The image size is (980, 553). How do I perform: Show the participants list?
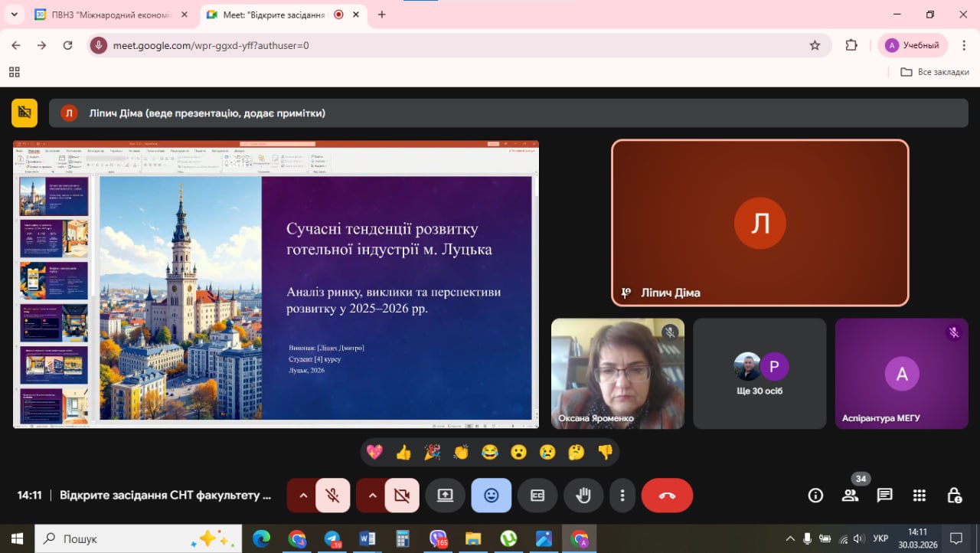point(850,495)
